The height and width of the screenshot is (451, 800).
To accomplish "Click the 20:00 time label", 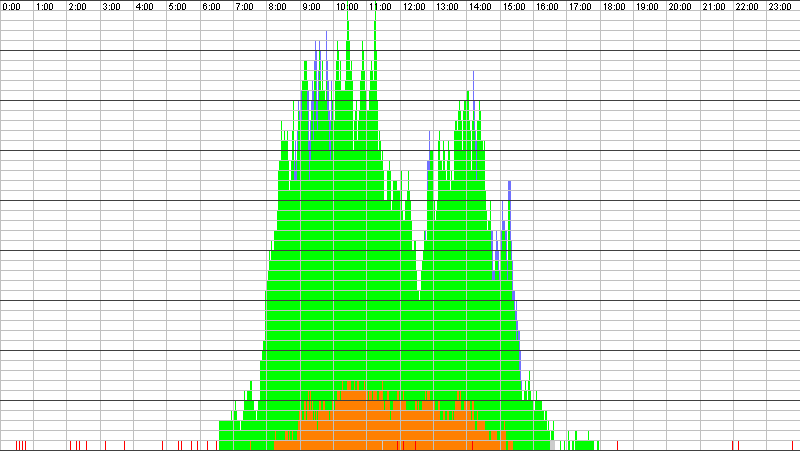I will pyautogui.click(x=680, y=7).
